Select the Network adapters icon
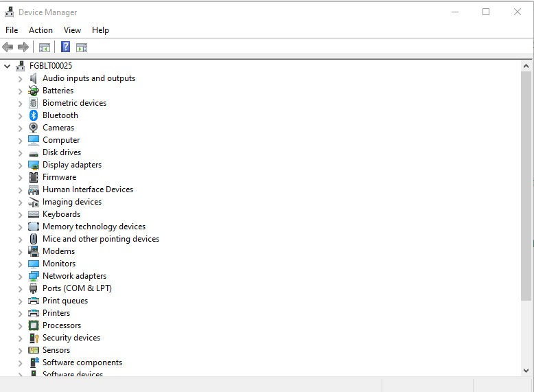The image size is (534, 392). pos(34,276)
